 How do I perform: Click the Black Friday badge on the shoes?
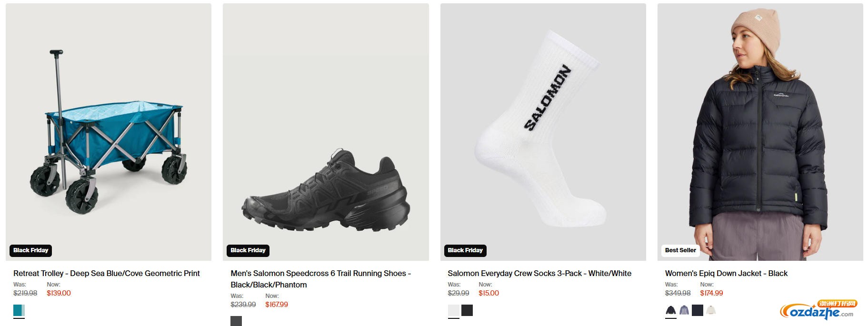pos(248,250)
